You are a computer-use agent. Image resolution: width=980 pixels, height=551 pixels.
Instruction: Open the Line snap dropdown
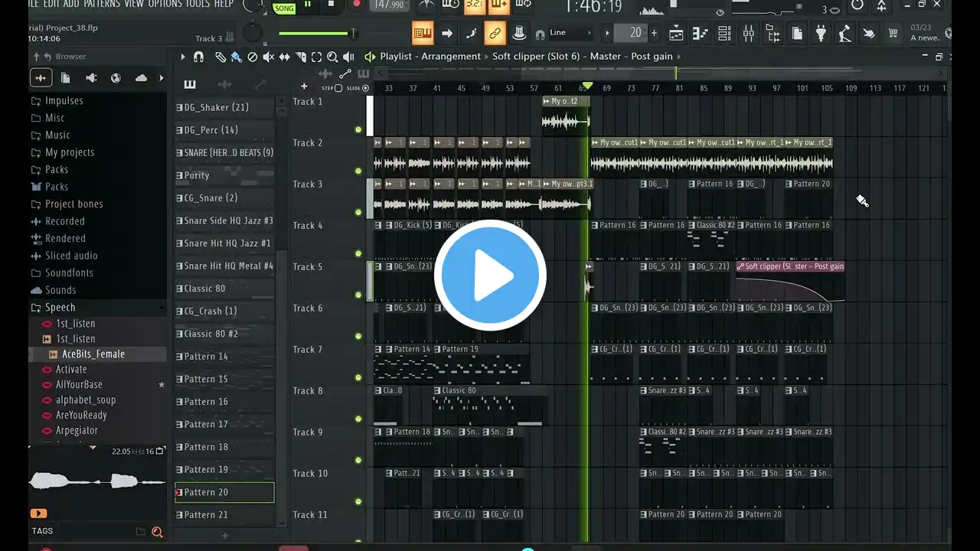[570, 33]
